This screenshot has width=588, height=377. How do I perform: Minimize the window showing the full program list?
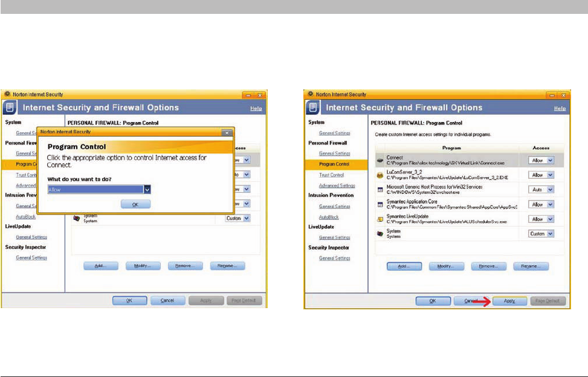[x=552, y=95]
